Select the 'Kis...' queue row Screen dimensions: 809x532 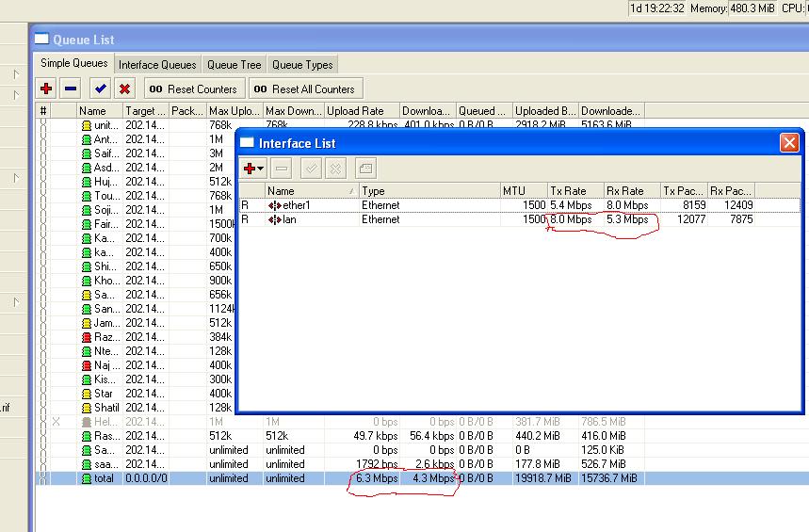coord(136,379)
